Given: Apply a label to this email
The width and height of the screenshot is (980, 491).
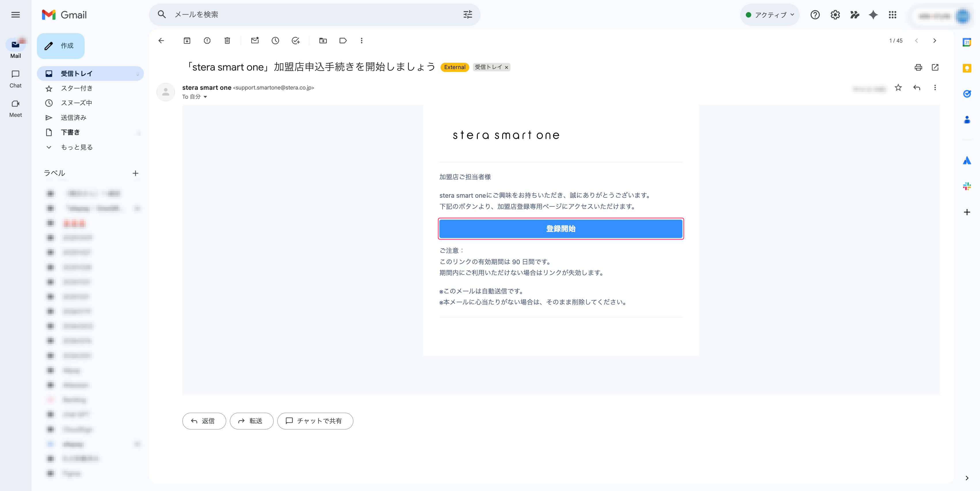Looking at the screenshot, I should coord(343,41).
